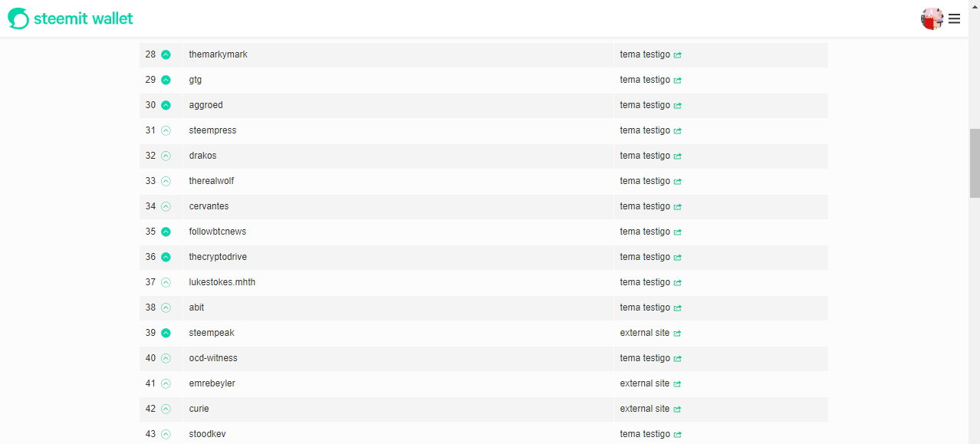The width and height of the screenshot is (980, 444).
Task: Upvote witness steempress
Action: tap(166, 130)
